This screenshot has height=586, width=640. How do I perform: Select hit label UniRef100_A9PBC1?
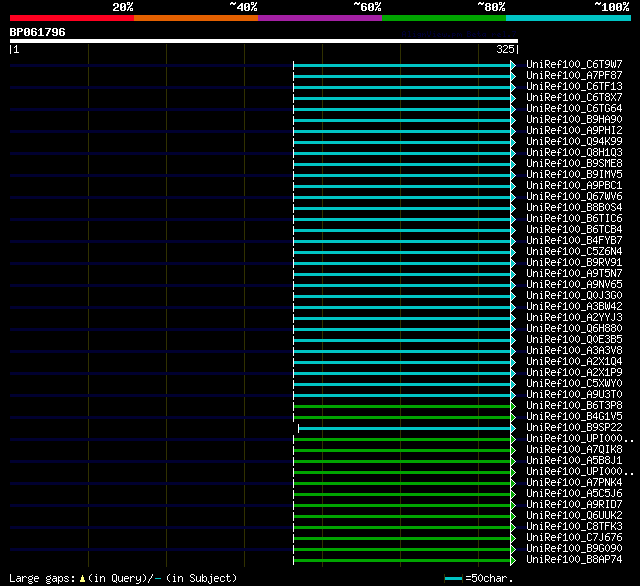(x=574, y=186)
